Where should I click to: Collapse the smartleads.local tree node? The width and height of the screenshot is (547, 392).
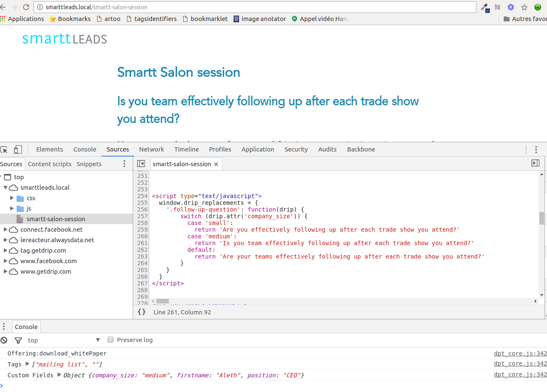coord(5,188)
